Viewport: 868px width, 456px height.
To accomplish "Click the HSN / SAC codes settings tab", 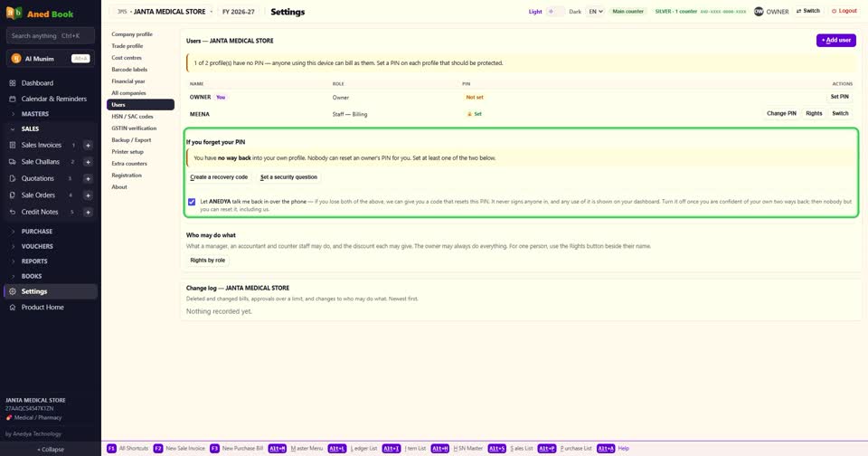I will click(x=132, y=117).
